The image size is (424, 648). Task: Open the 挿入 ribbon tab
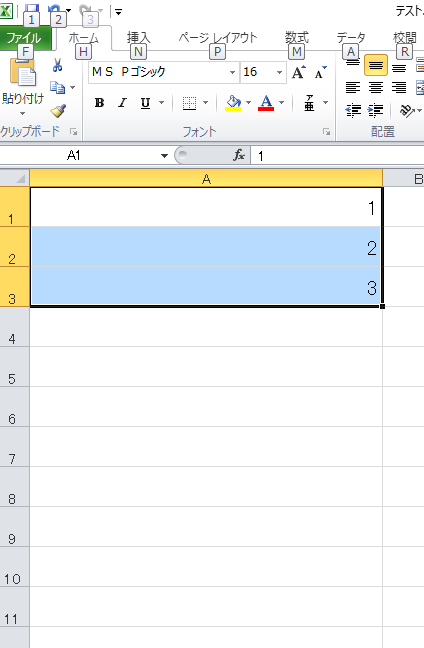pos(138,38)
